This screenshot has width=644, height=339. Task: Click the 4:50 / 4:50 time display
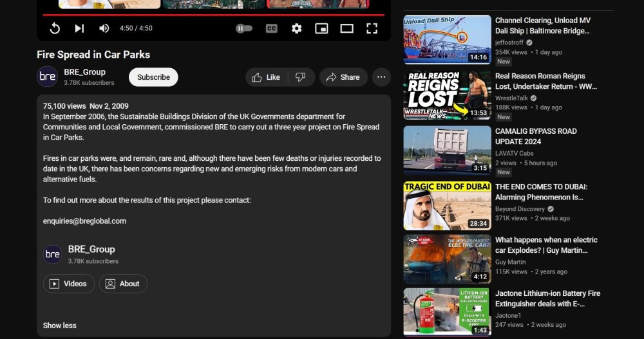pyautogui.click(x=136, y=28)
